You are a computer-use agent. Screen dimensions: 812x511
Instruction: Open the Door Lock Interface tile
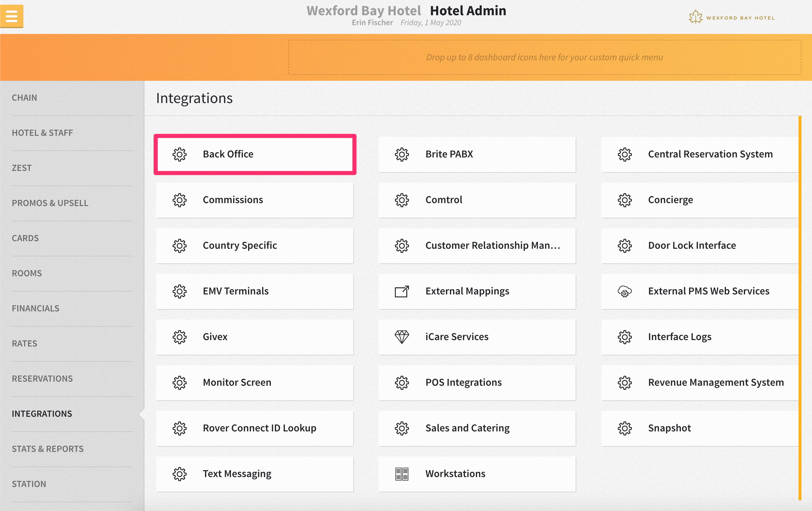700,246
